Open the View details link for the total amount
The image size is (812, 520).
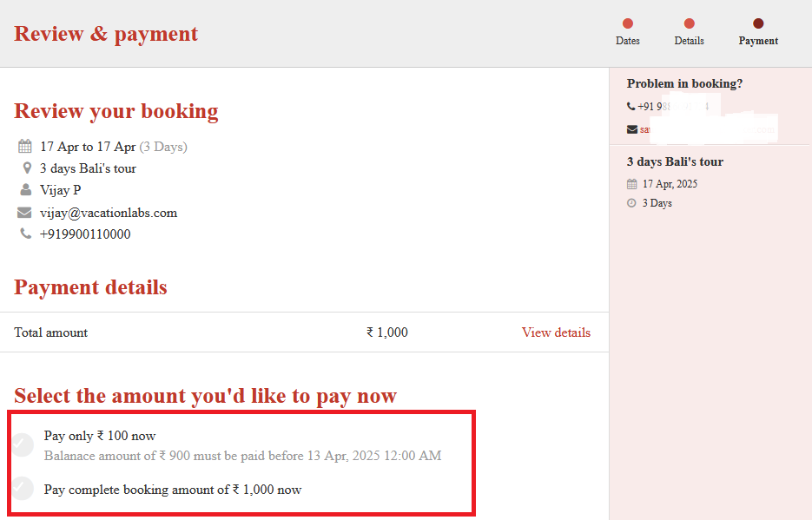[x=556, y=332]
